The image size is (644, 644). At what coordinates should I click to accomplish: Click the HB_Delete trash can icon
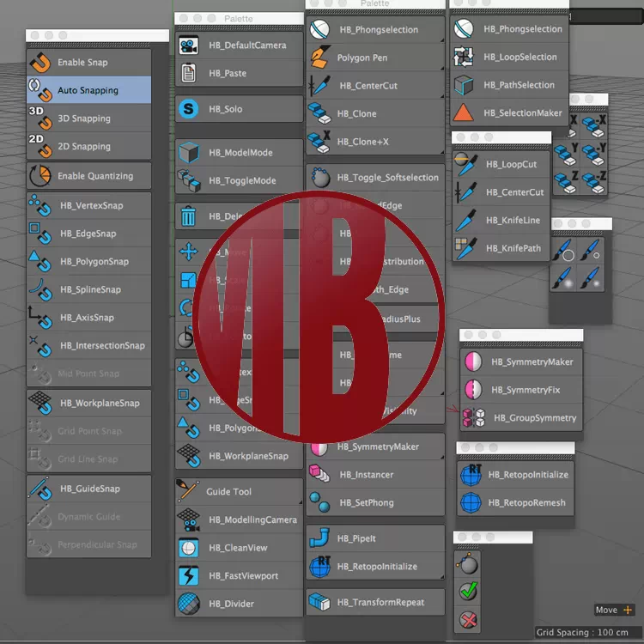[189, 216]
